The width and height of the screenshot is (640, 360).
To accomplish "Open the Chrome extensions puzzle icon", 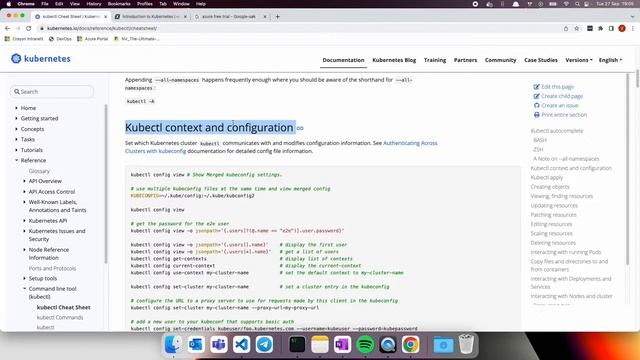I will (x=600, y=28).
